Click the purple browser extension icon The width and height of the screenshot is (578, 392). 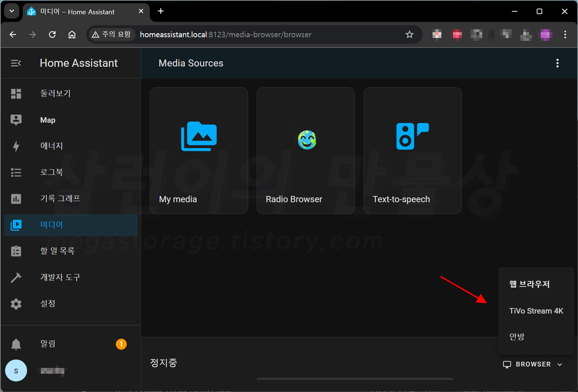(545, 35)
